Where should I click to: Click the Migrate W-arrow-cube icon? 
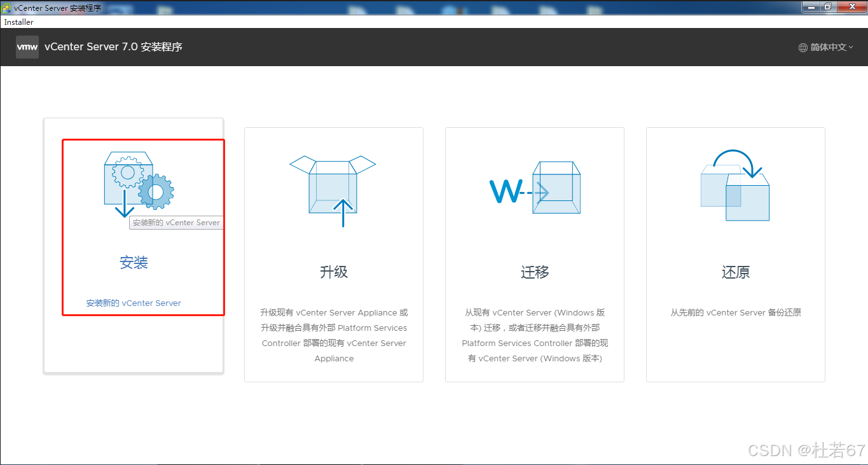pos(535,188)
